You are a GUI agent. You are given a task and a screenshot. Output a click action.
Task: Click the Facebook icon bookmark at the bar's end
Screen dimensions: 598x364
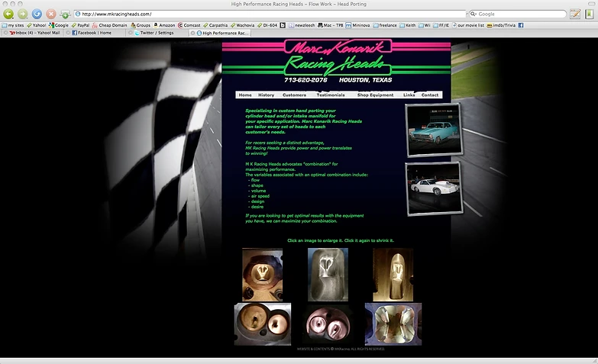521,25
